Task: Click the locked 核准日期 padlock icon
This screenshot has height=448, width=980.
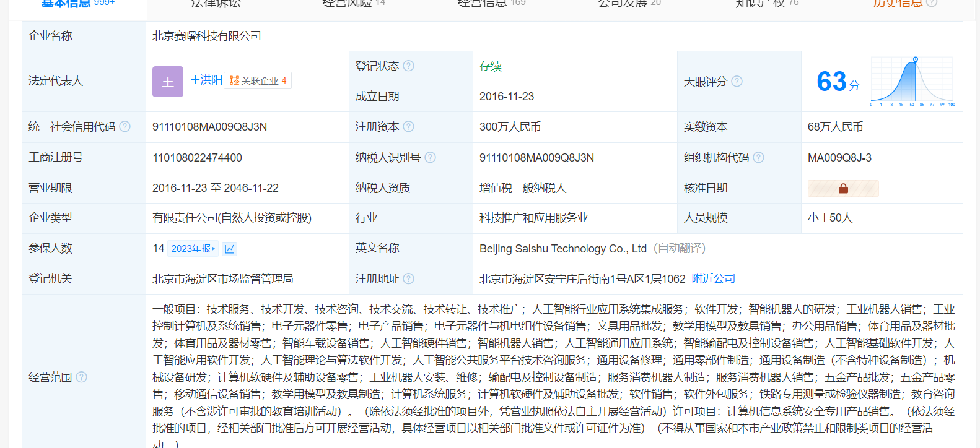Action: point(843,188)
